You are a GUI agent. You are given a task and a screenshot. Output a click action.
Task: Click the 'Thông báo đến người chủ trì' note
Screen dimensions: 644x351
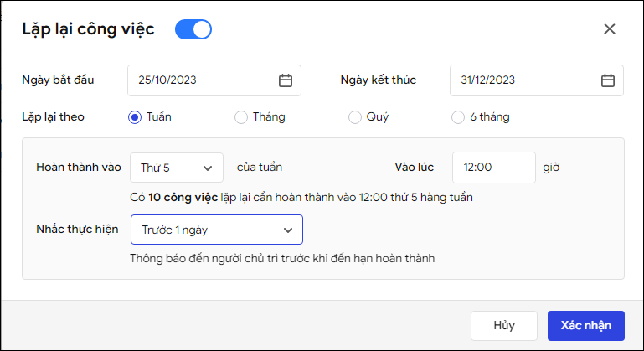(x=282, y=259)
